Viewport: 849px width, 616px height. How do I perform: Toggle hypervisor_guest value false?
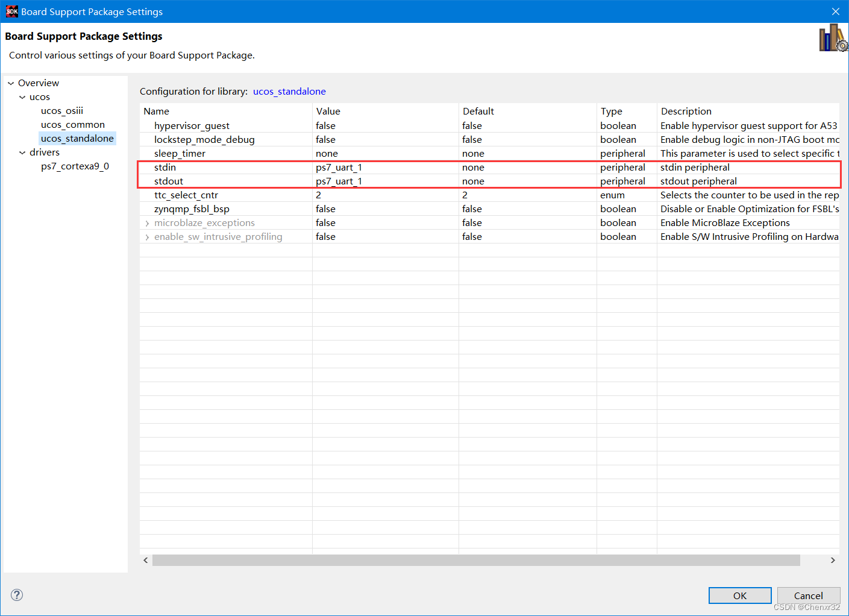pos(386,126)
